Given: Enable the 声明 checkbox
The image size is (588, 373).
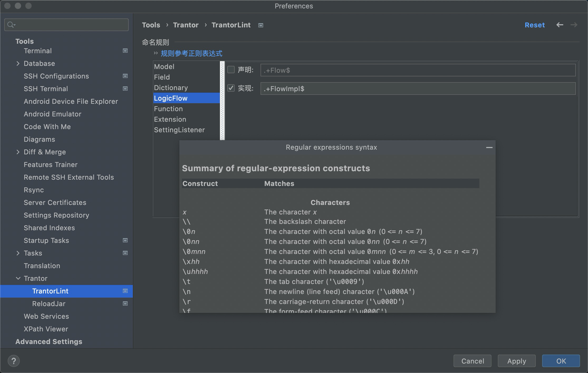Looking at the screenshot, I should click(x=231, y=70).
